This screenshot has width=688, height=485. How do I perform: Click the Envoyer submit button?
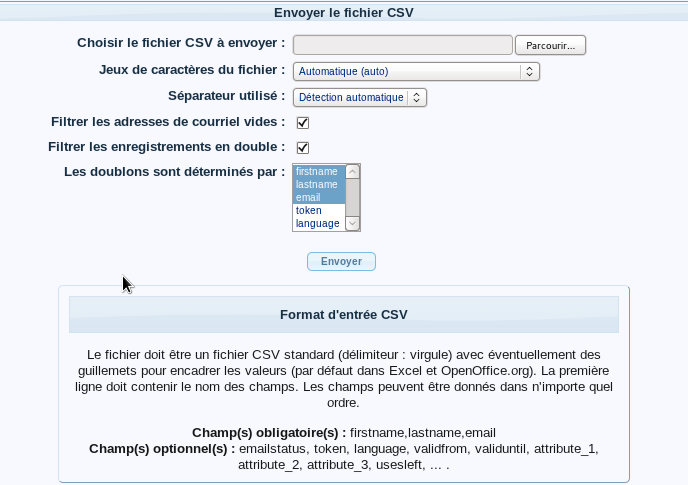[341, 261]
